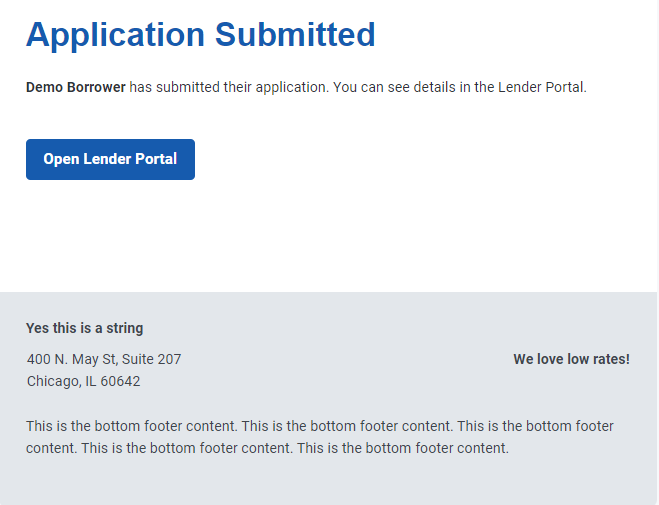Click the footer title 'Yes this is a string'
Image resolution: width=659 pixels, height=505 pixels.
(84, 328)
